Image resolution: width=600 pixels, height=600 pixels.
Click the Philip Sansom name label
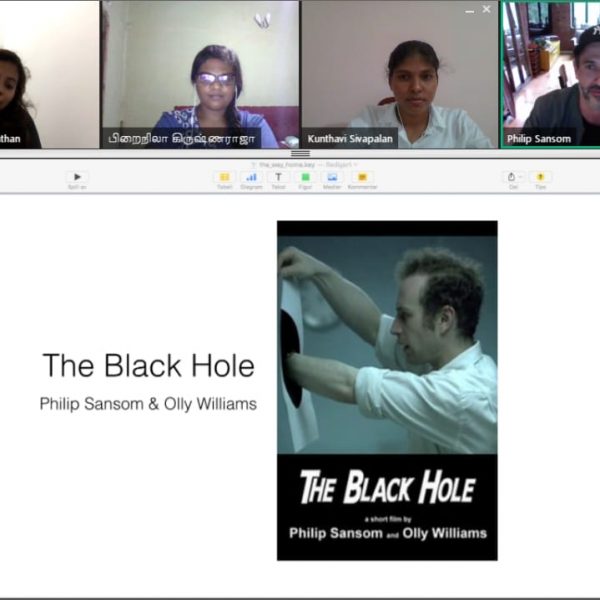coord(539,139)
